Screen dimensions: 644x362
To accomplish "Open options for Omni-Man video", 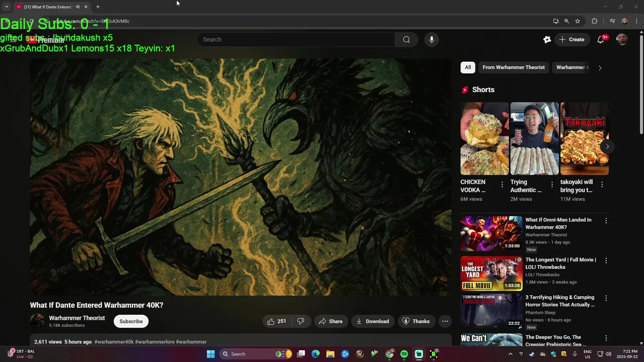I will tap(606, 220).
